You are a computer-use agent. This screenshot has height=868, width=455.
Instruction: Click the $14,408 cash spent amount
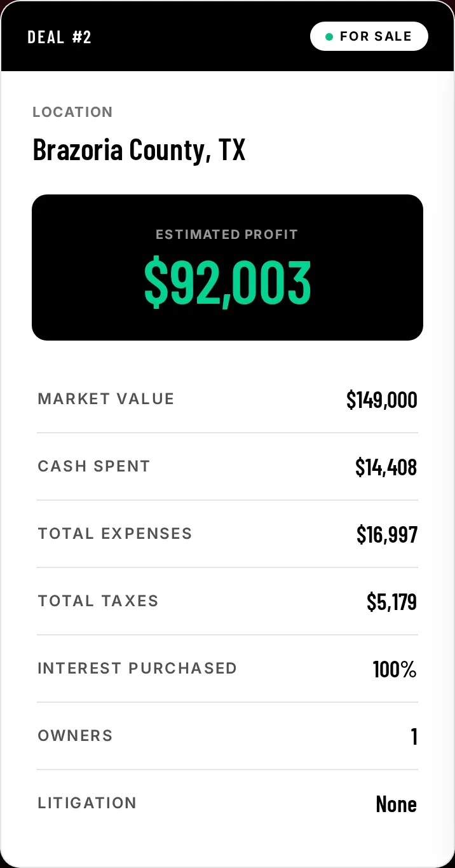click(386, 467)
